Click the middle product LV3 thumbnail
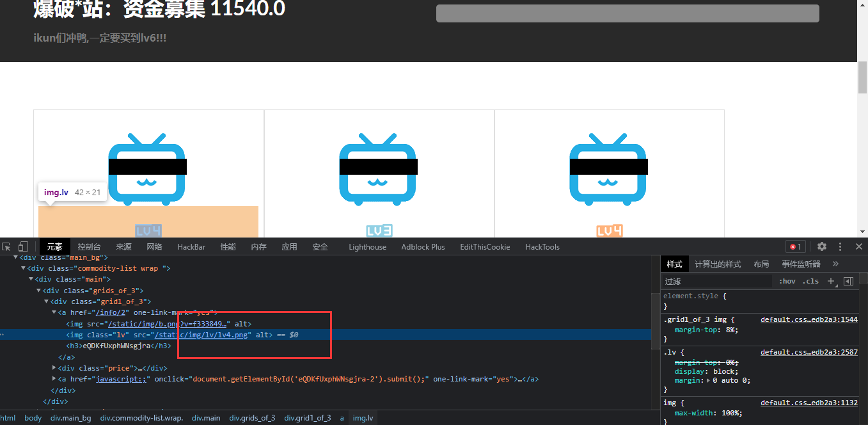The width and height of the screenshot is (868, 425). click(x=379, y=170)
